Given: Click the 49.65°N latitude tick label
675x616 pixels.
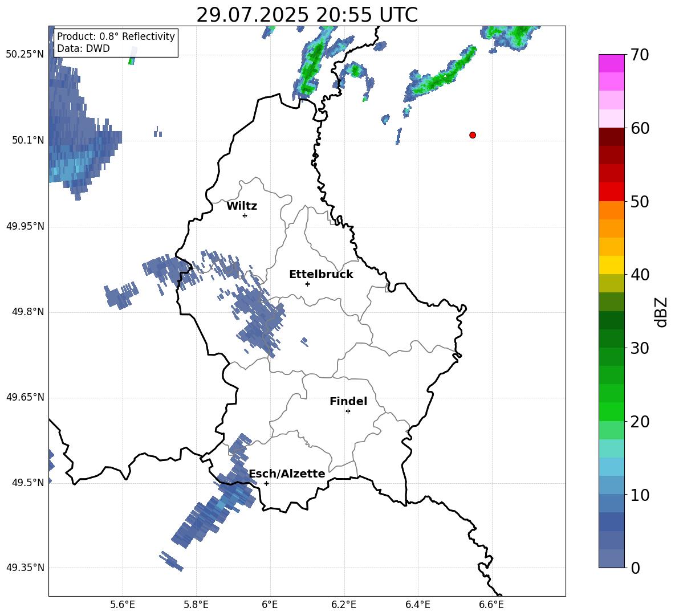Looking at the screenshot, I should pyautogui.click(x=25, y=397).
